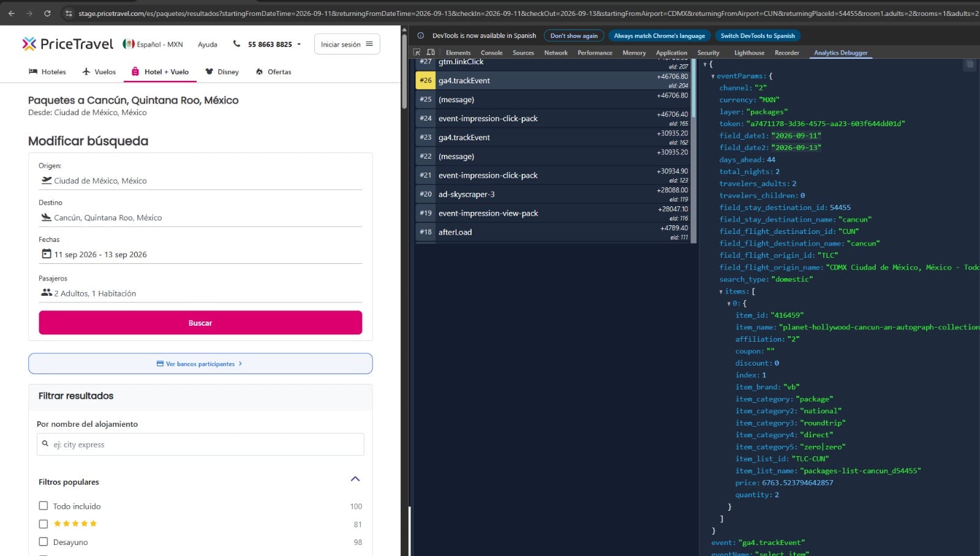Switch to the Hoteles tab

point(47,72)
